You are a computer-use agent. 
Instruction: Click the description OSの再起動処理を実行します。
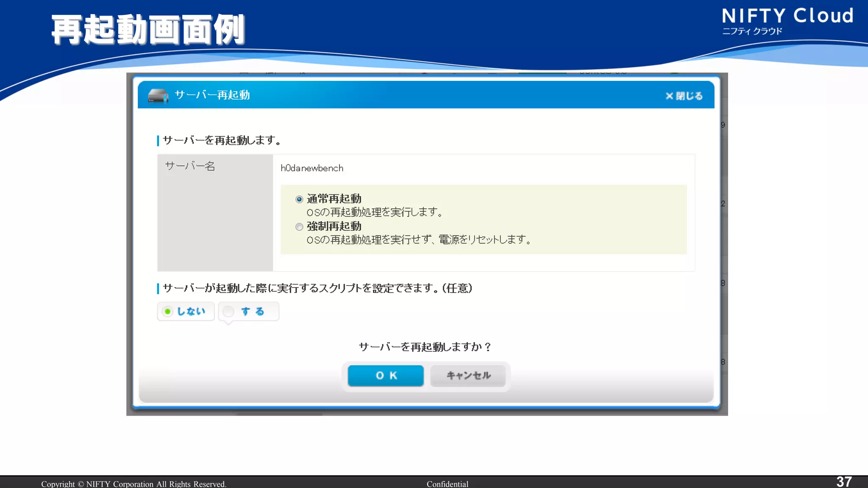tap(375, 212)
